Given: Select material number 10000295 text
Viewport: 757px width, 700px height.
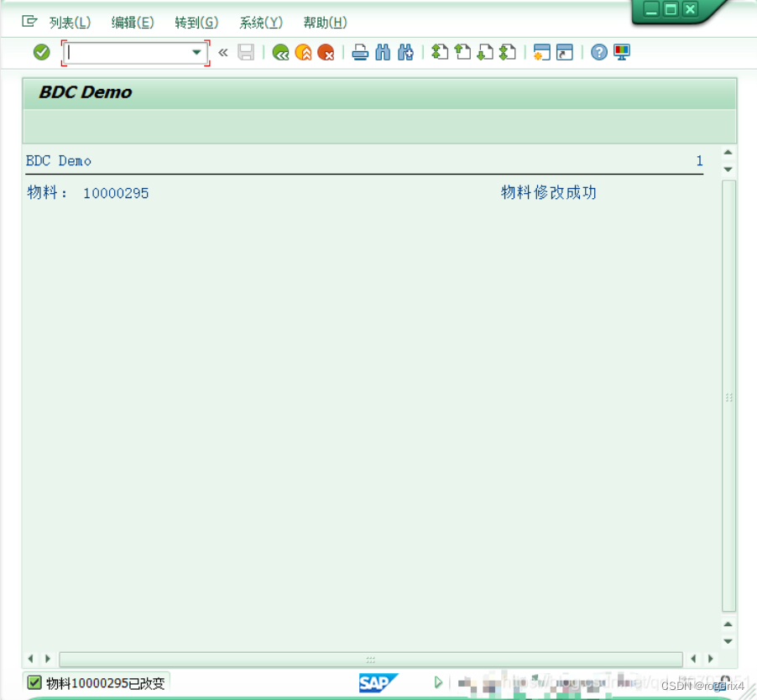Looking at the screenshot, I should tap(116, 193).
